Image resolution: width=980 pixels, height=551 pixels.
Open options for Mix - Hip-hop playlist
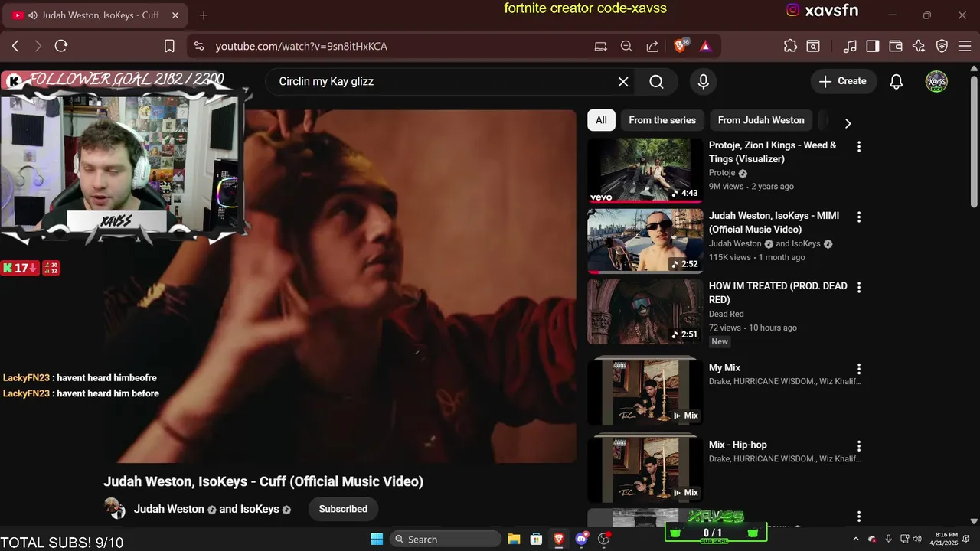[x=859, y=445]
